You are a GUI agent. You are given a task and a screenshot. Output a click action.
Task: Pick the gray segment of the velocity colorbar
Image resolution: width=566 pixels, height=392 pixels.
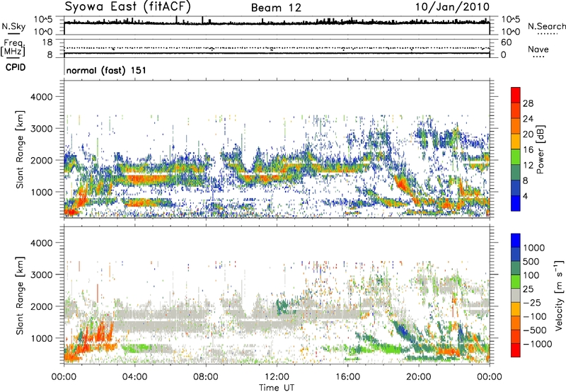click(x=516, y=295)
